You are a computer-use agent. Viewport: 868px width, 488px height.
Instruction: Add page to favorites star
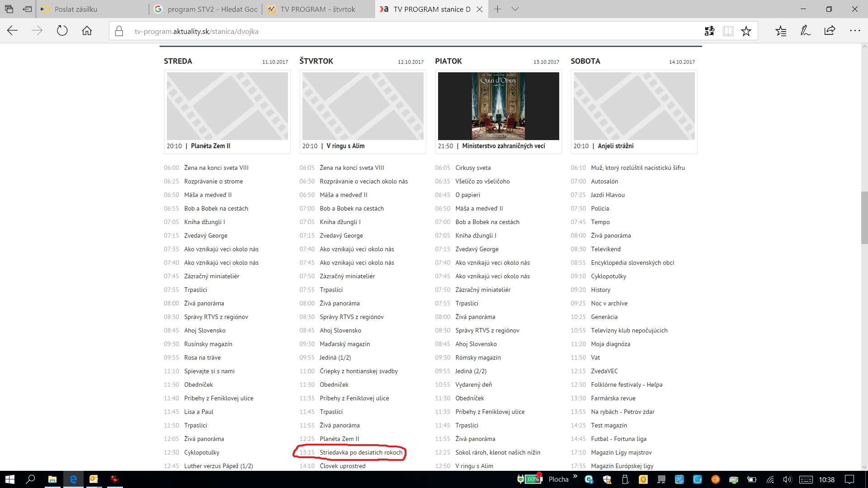point(746,31)
